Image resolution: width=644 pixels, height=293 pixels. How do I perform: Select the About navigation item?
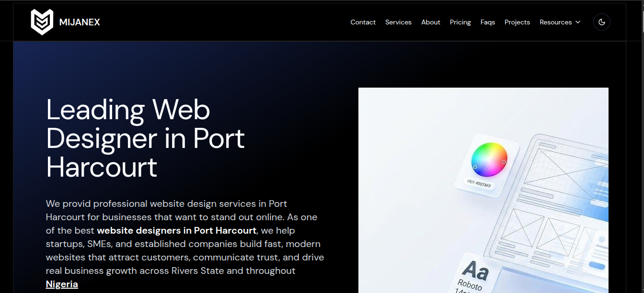[x=430, y=22]
